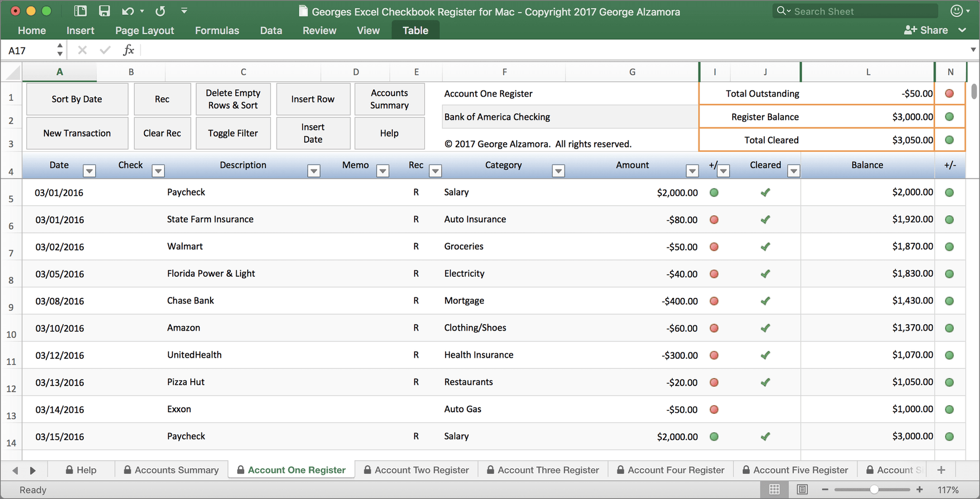Toggle the Cleared checkmark for the Exxon transaction

point(765,409)
